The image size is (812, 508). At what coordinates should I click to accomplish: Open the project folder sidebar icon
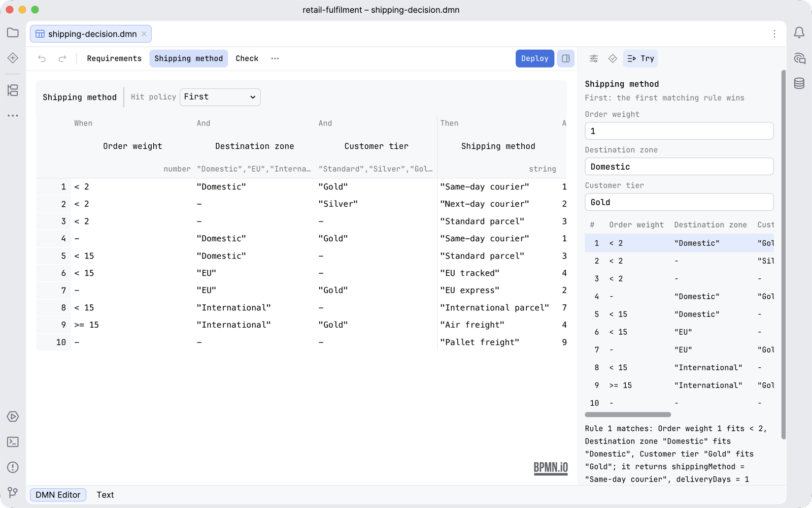[x=13, y=33]
